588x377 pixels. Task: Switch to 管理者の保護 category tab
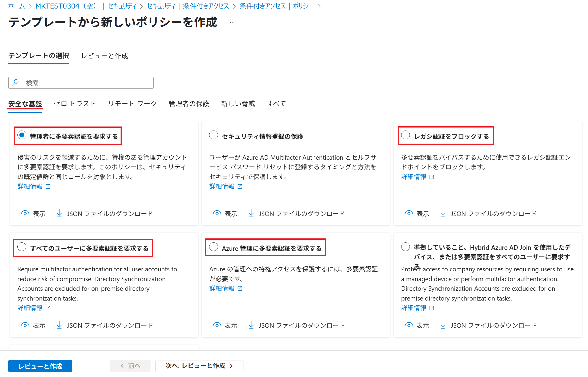(x=189, y=104)
